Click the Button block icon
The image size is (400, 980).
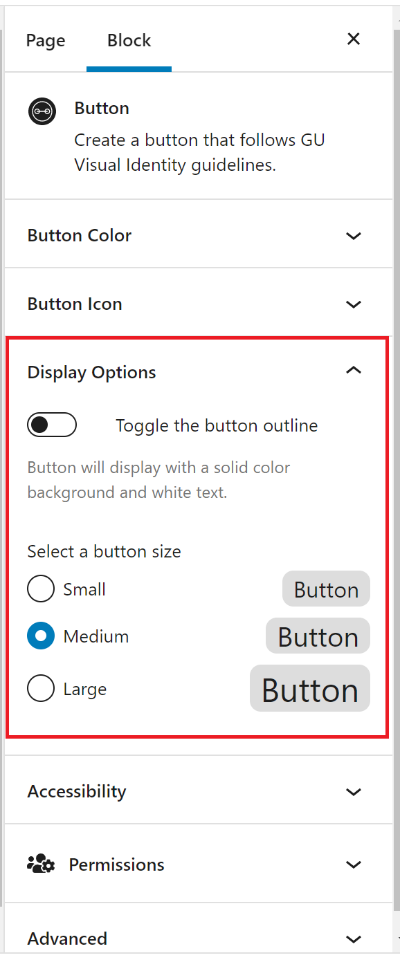click(42, 111)
